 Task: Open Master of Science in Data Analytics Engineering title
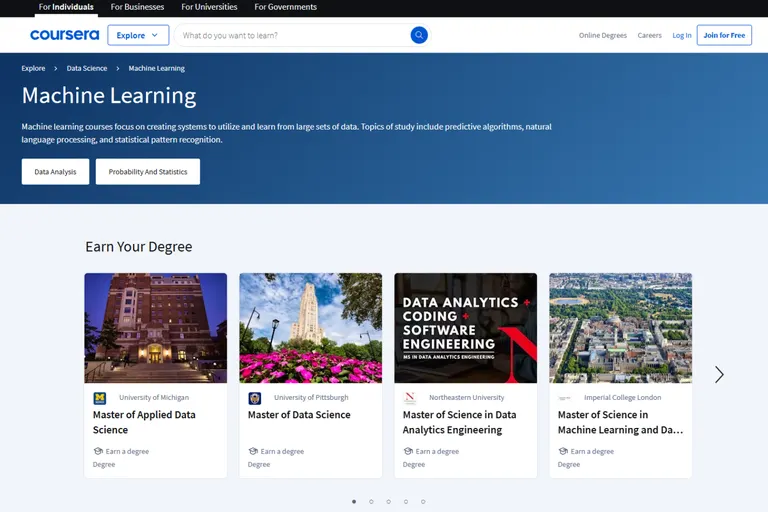[459, 422]
